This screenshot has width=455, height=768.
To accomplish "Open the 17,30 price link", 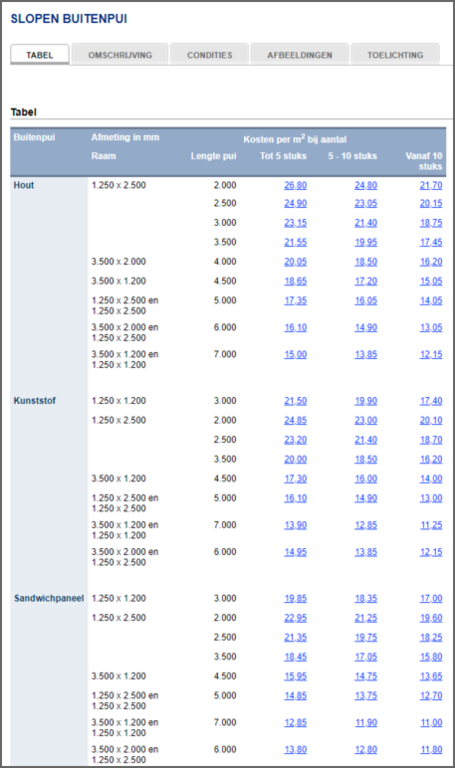I will [x=295, y=479].
